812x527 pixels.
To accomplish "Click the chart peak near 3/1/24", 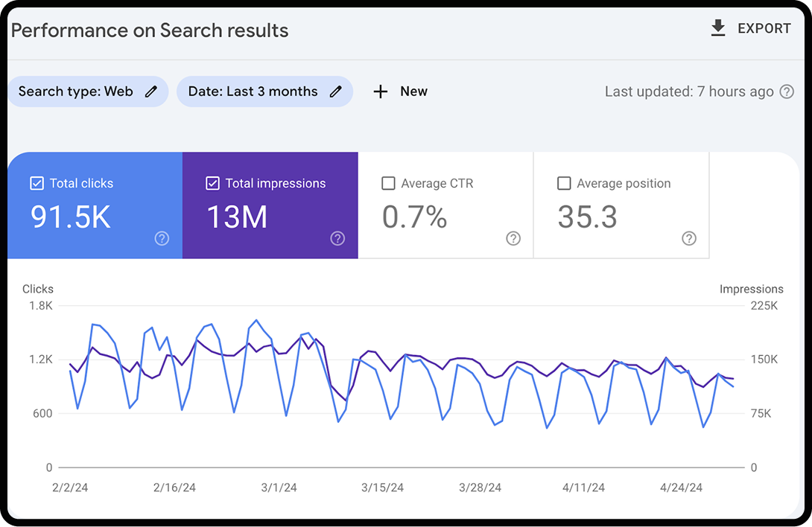I will (257, 319).
